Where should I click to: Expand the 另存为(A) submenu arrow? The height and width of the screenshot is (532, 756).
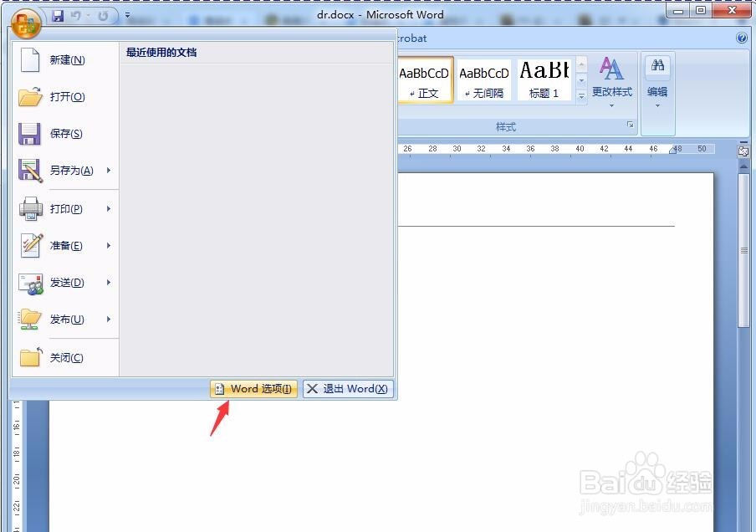pos(109,171)
